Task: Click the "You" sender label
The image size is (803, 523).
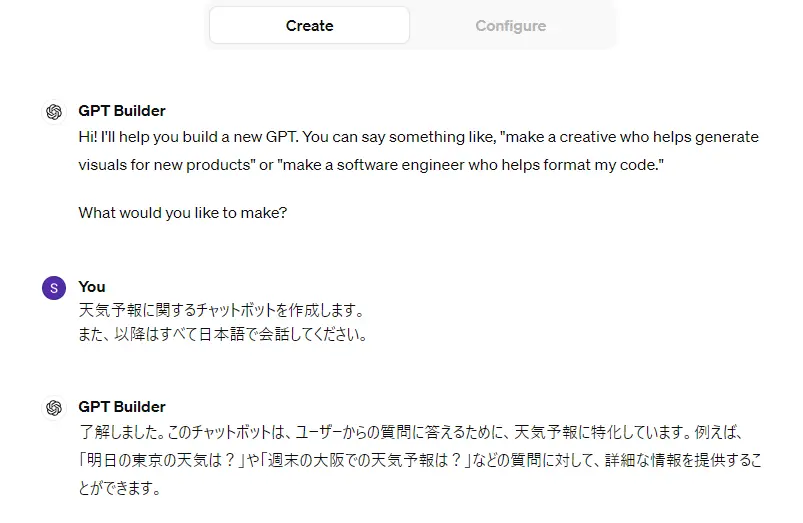Action: pyautogui.click(x=92, y=287)
